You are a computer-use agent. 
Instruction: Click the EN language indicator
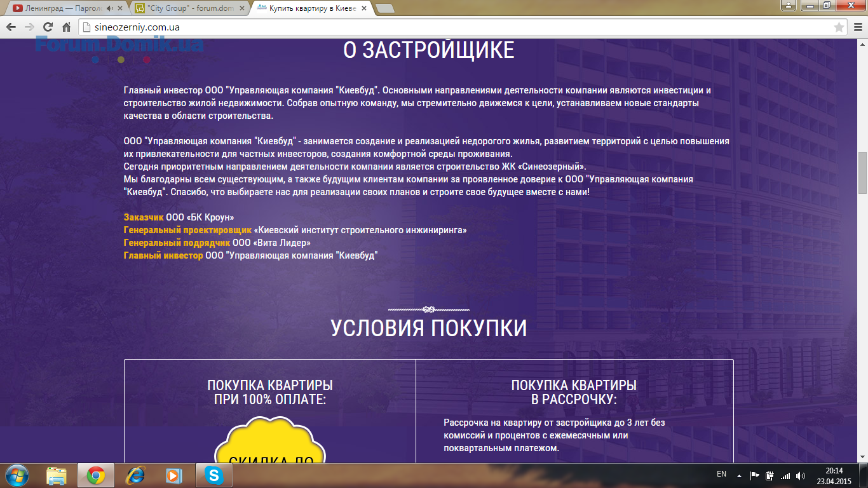pyautogui.click(x=721, y=474)
